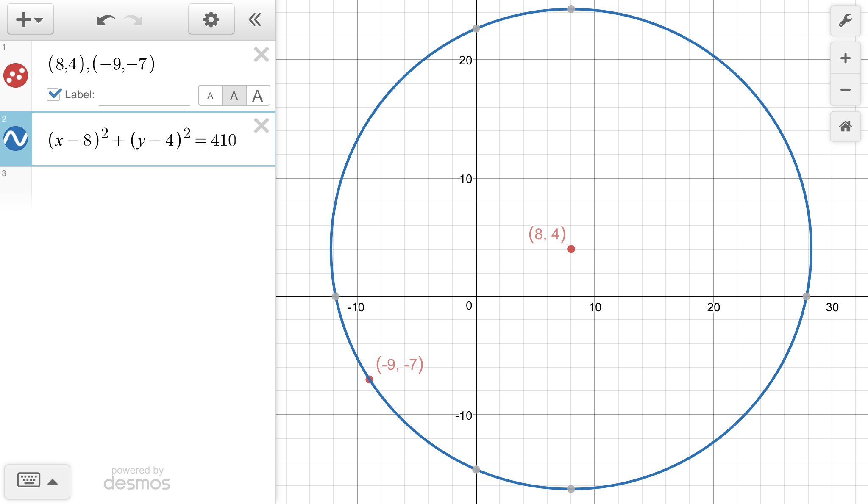The image size is (868, 504).
Task: Select the small label size A
Action: (210, 96)
